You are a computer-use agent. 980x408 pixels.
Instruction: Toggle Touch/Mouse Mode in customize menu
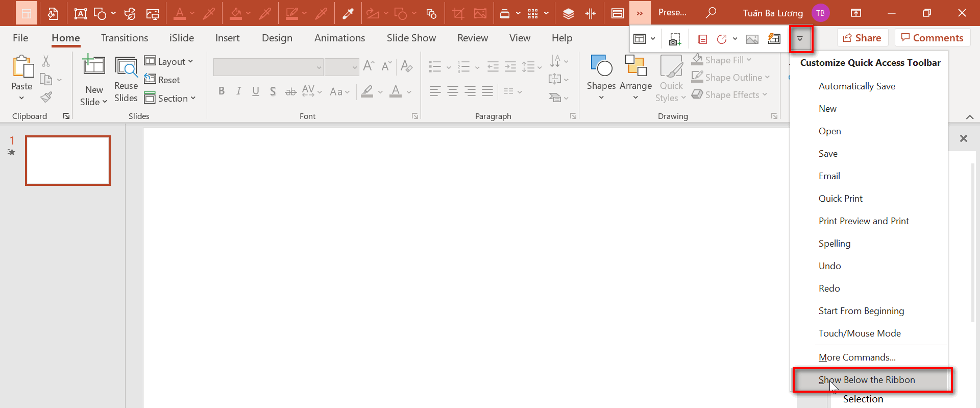pyautogui.click(x=869, y=333)
